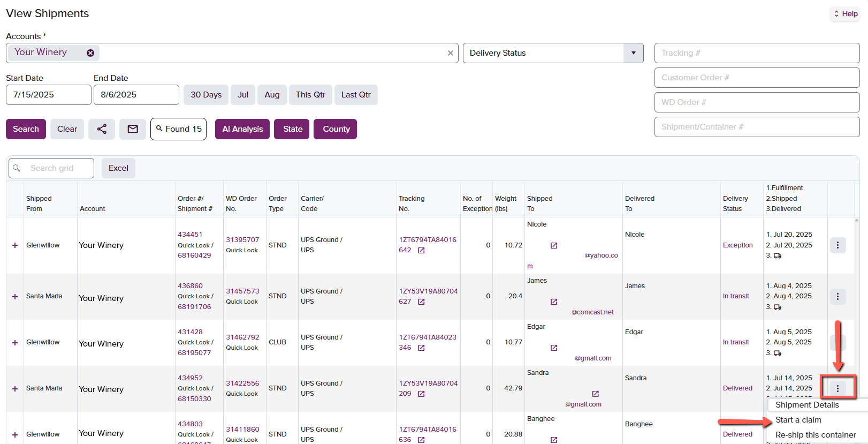This screenshot has height=444, width=868.
Task: Click the Tracking # input field
Action: (757, 53)
